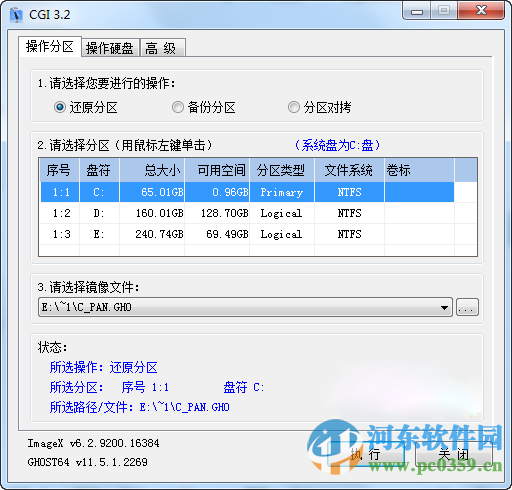The width and height of the screenshot is (512, 490).
Task: Click the 240.74GB total size cell
Action: coord(152,234)
